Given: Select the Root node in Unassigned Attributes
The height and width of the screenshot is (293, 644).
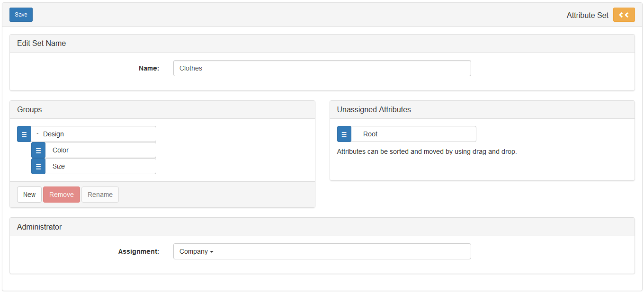Looking at the screenshot, I should 370,134.
